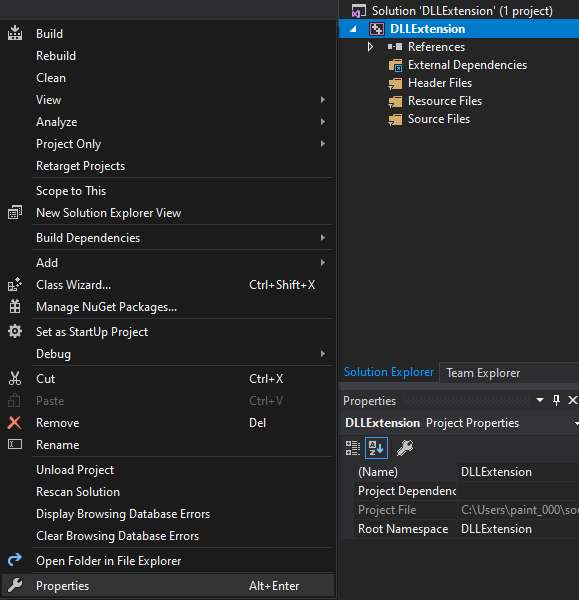Click the Source Files filter icon

point(395,119)
